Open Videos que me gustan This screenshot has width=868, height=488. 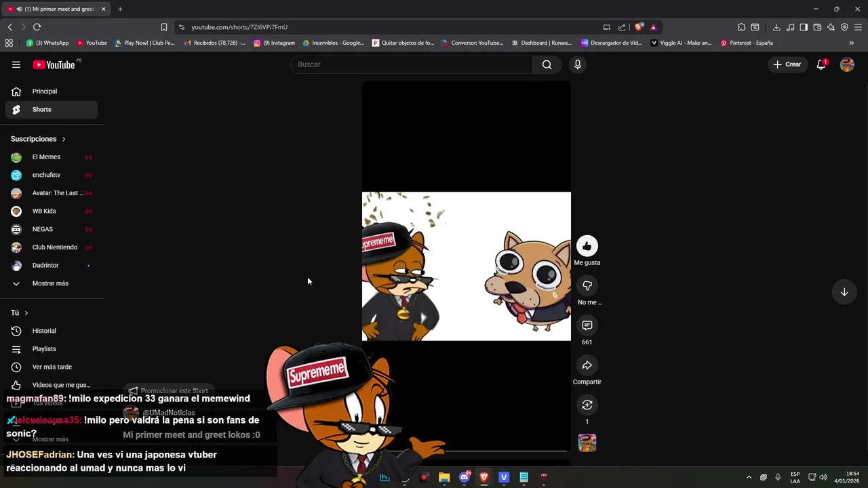[x=52, y=385]
